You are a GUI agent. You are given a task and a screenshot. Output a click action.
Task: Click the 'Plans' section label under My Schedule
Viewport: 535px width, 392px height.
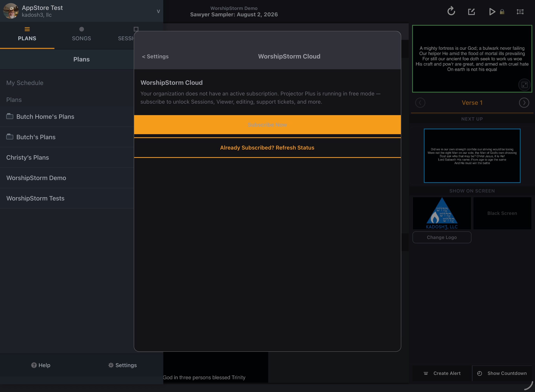click(x=14, y=100)
